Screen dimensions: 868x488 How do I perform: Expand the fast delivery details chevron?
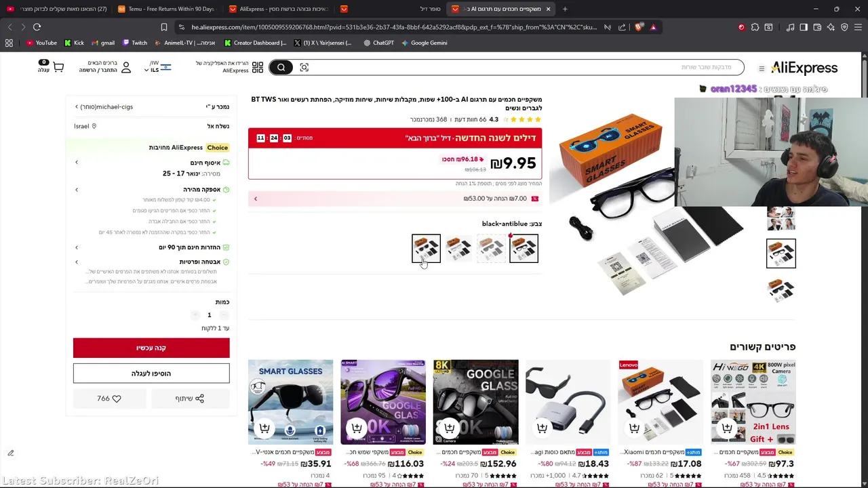click(x=77, y=190)
